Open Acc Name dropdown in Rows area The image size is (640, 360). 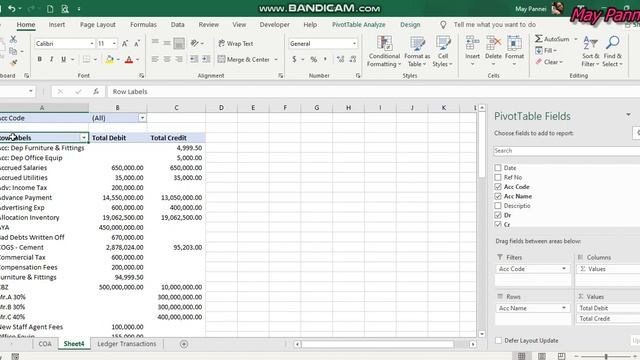(564, 308)
